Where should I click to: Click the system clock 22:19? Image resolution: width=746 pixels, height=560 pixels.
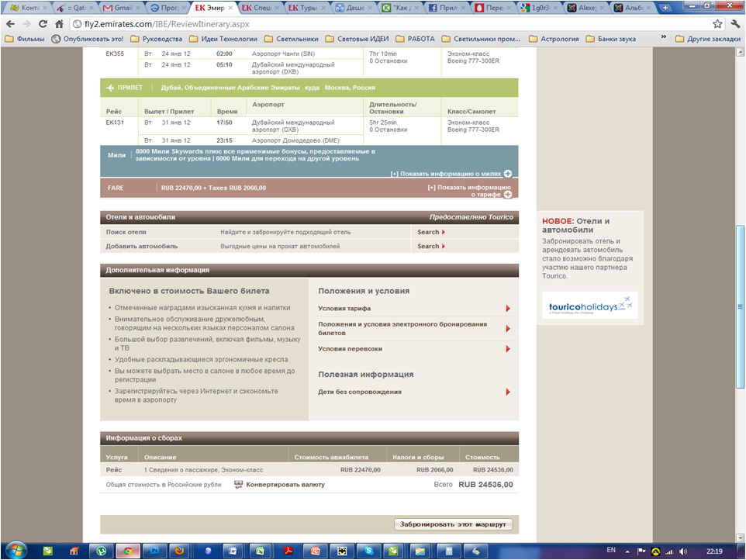(714, 551)
